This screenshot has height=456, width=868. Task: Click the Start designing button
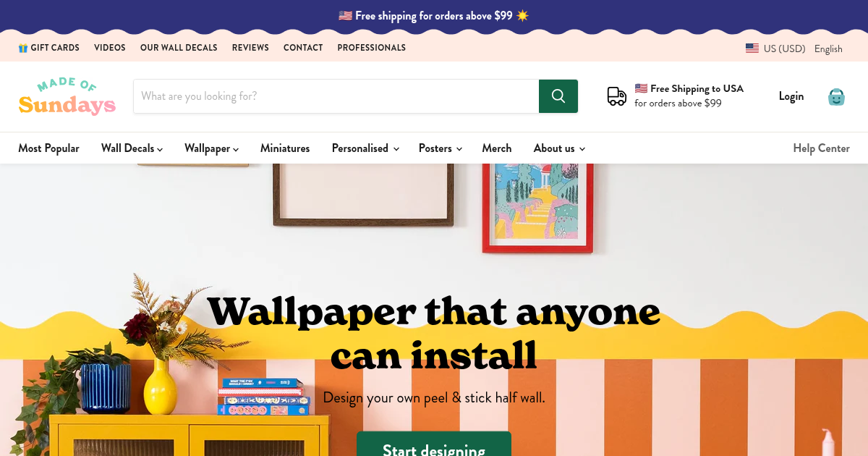(x=434, y=444)
